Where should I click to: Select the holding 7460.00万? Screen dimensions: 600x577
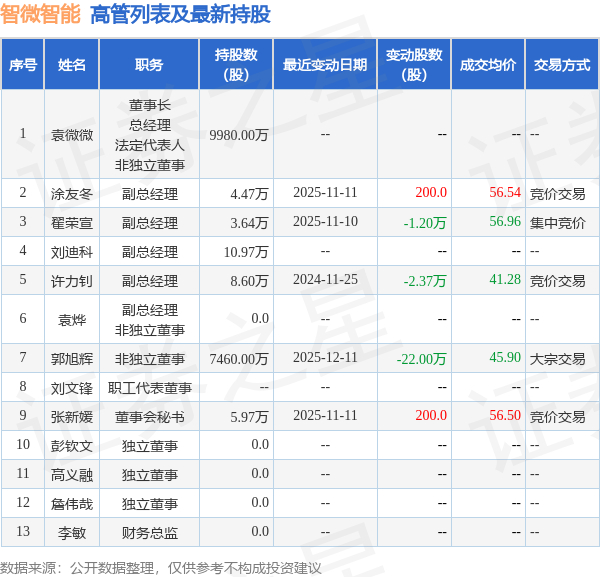238,359
